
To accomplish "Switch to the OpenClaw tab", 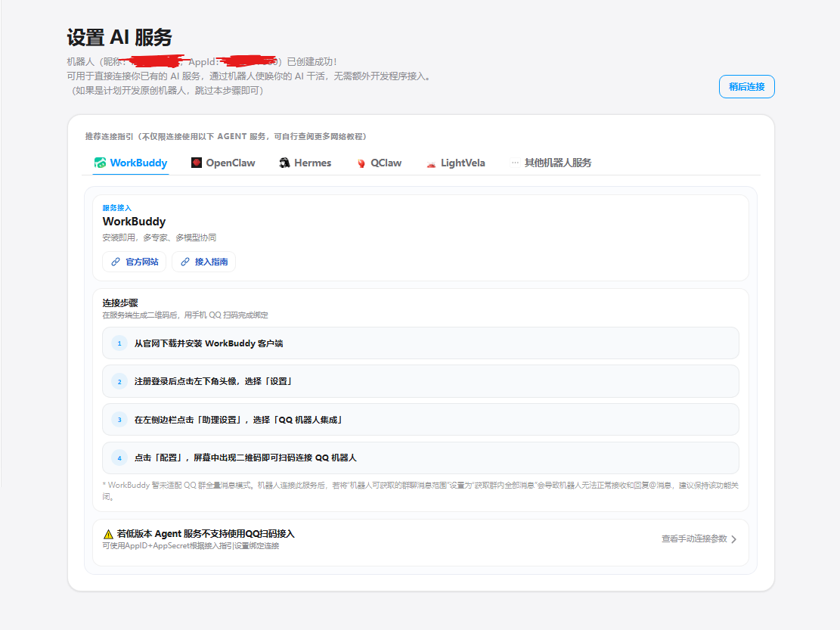I will pyautogui.click(x=223, y=163).
